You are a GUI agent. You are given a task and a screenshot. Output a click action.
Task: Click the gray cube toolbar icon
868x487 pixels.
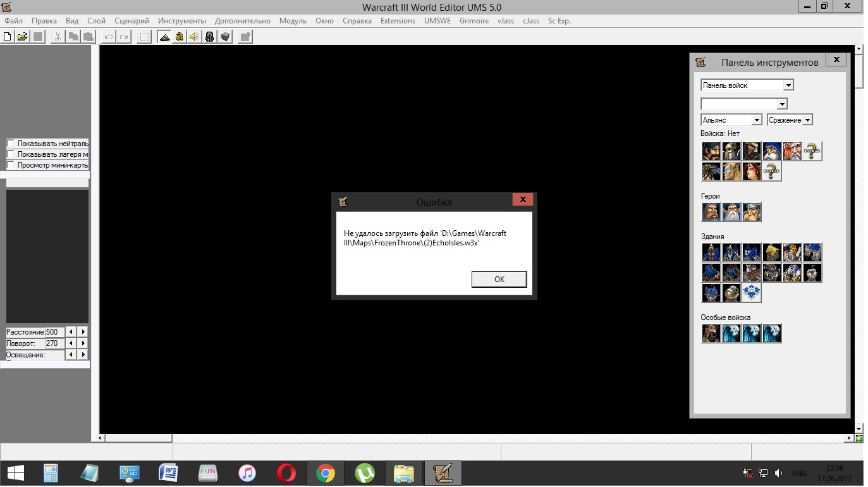[225, 37]
